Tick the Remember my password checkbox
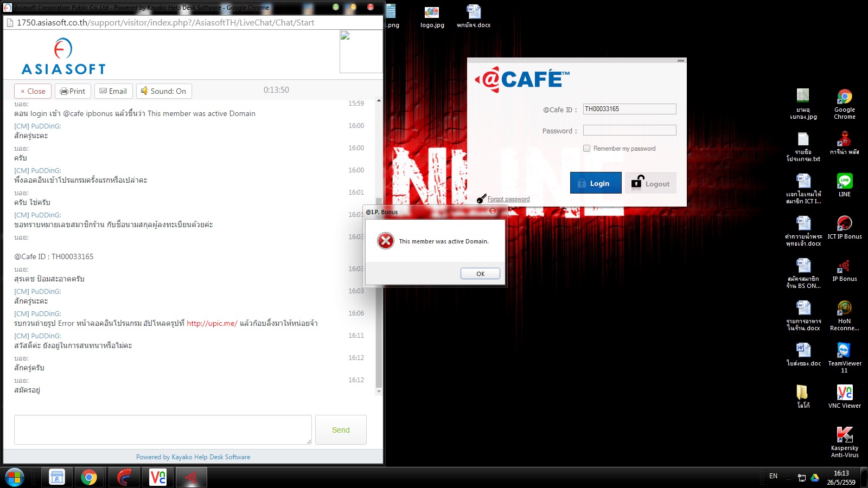This screenshot has height=488, width=868. [x=586, y=149]
